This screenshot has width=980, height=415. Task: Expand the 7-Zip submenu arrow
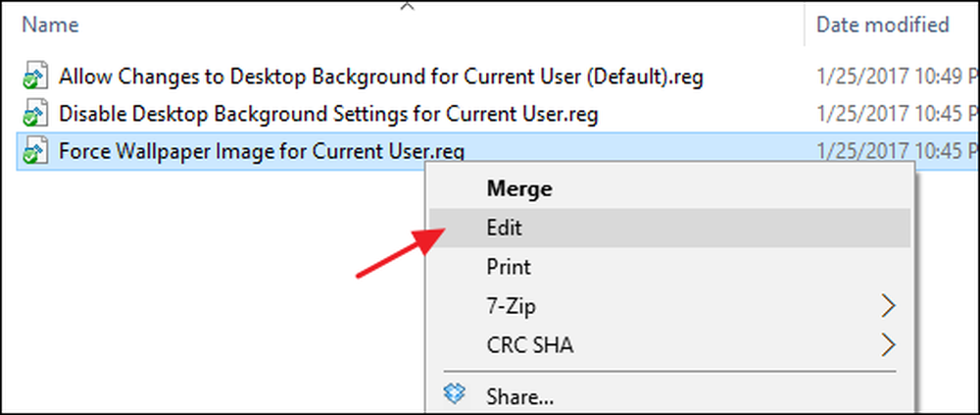tap(889, 306)
